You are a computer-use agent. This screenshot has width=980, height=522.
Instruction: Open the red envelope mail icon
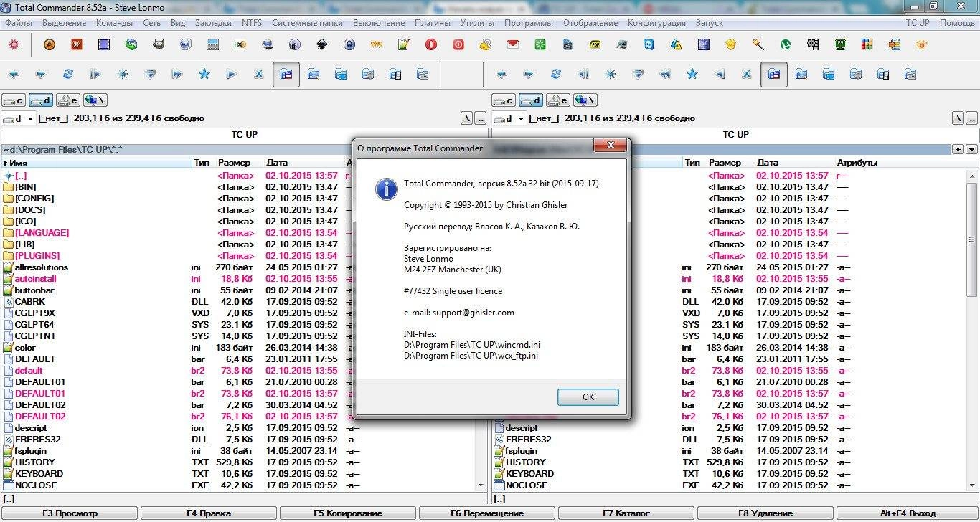[x=513, y=44]
